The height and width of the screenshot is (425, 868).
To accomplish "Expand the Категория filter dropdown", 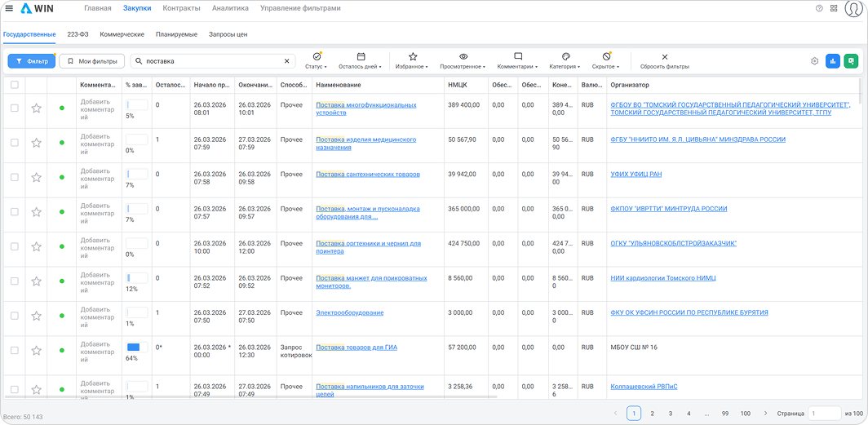I will 565,61.
